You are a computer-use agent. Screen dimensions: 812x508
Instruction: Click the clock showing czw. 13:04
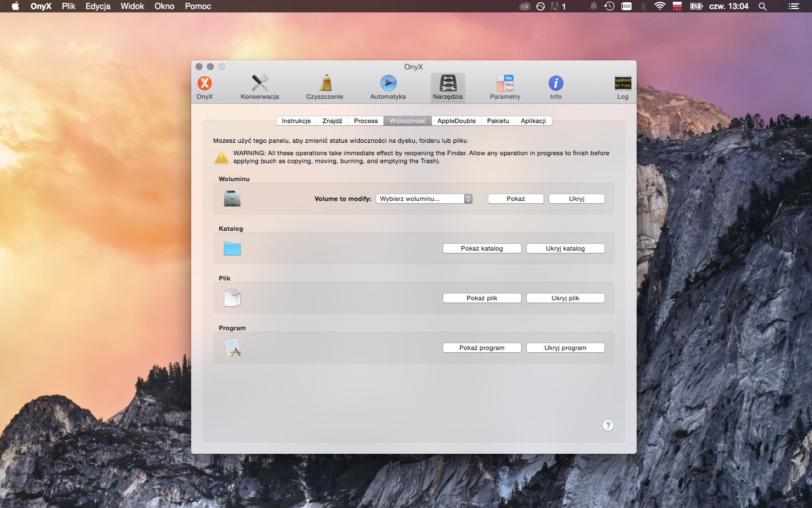(729, 6)
